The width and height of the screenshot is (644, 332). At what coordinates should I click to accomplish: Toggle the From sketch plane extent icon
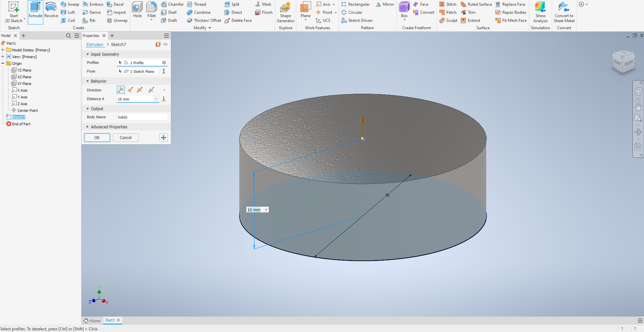tap(164, 71)
